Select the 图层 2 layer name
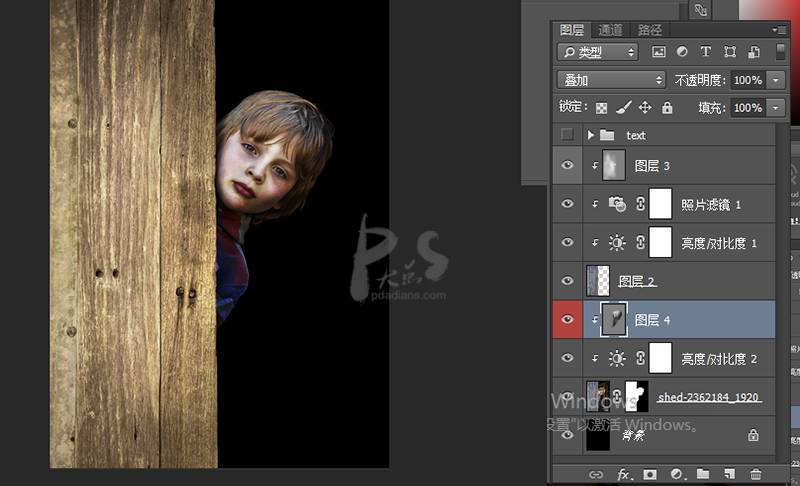 click(x=637, y=282)
